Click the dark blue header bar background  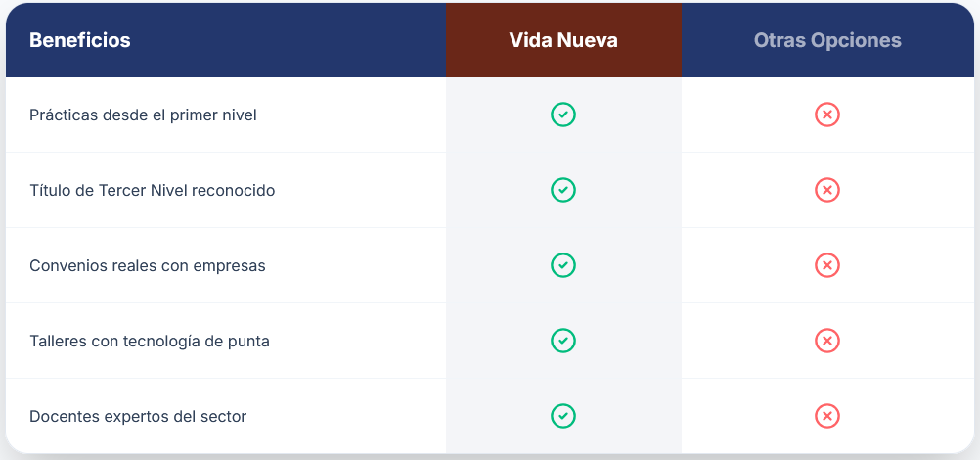coord(293,40)
